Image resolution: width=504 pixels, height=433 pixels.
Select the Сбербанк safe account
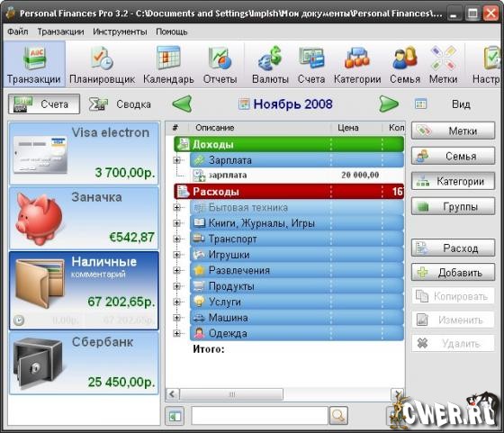84,364
